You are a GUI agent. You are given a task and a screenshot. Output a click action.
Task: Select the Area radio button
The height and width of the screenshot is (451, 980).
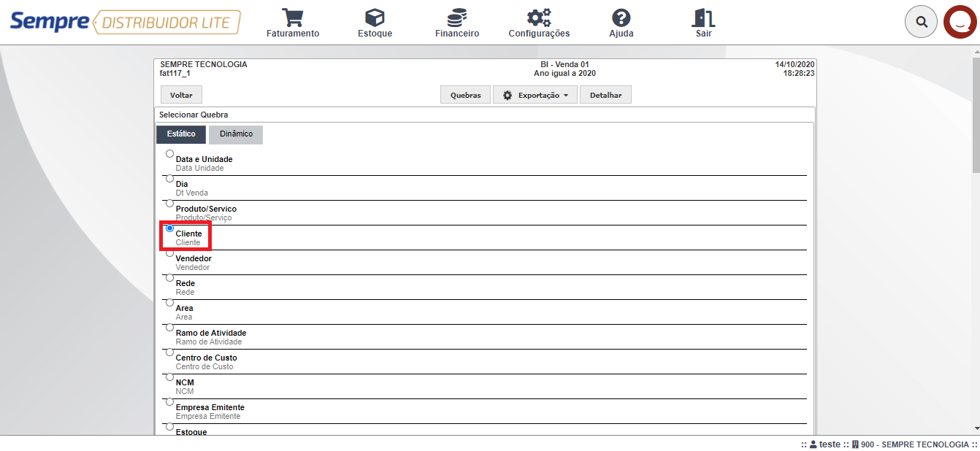coord(169,302)
